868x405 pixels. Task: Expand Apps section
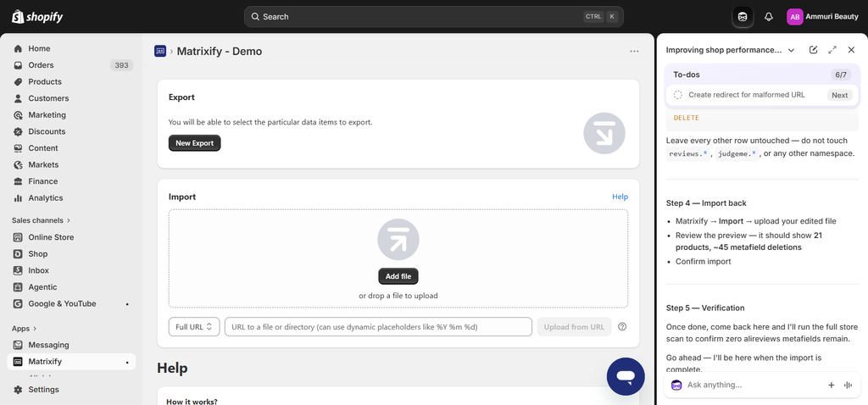pos(25,329)
